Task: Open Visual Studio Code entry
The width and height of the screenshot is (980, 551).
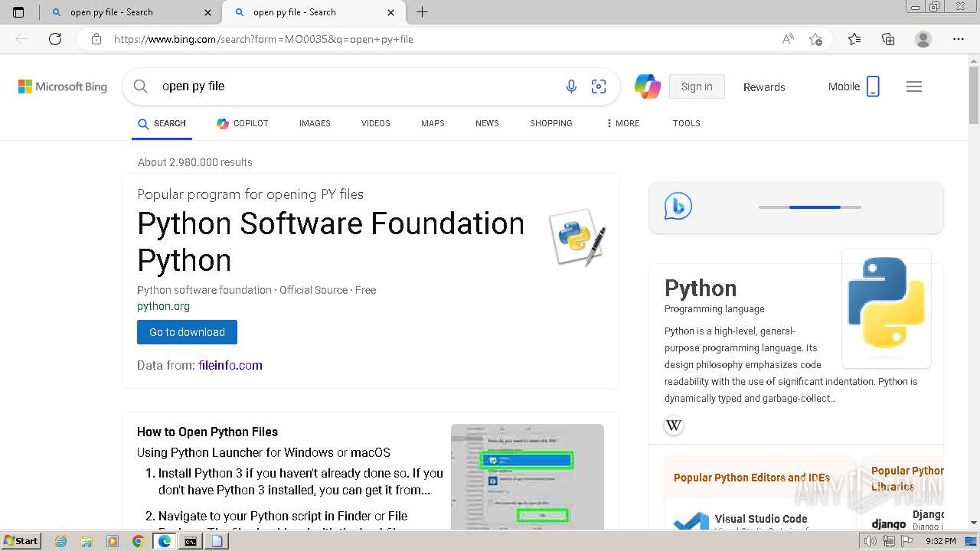Action: tap(761, 519)
